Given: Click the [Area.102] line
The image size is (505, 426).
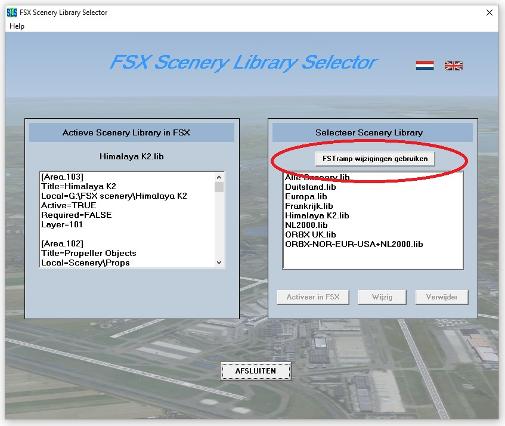Looking at the screenshot, I should click(62, 243).
